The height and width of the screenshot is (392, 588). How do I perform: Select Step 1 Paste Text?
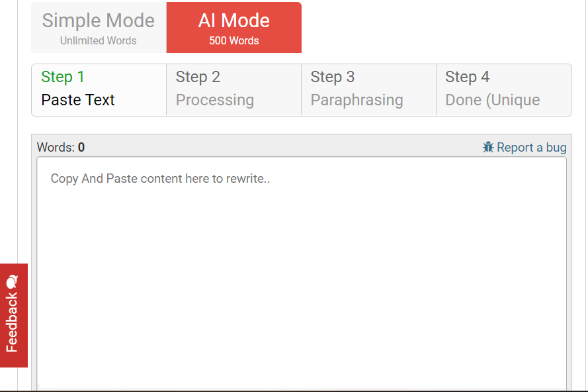click(x=99, y=89)
